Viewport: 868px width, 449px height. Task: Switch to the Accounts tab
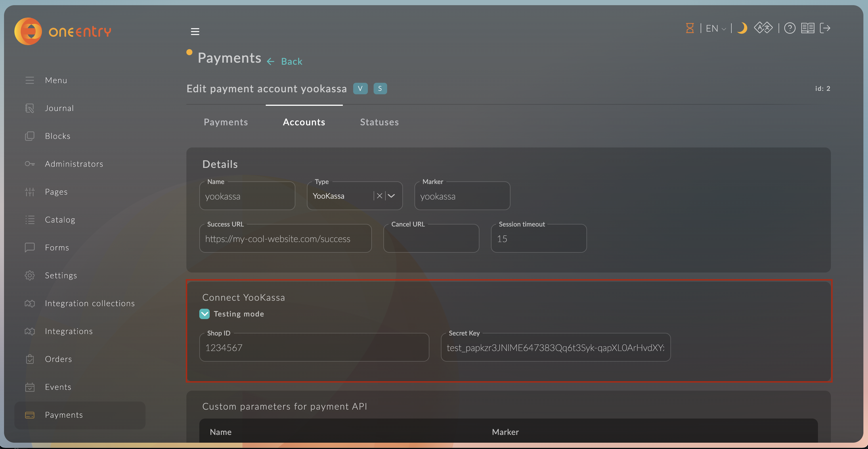pyautogui.click(x=304, y=122)
